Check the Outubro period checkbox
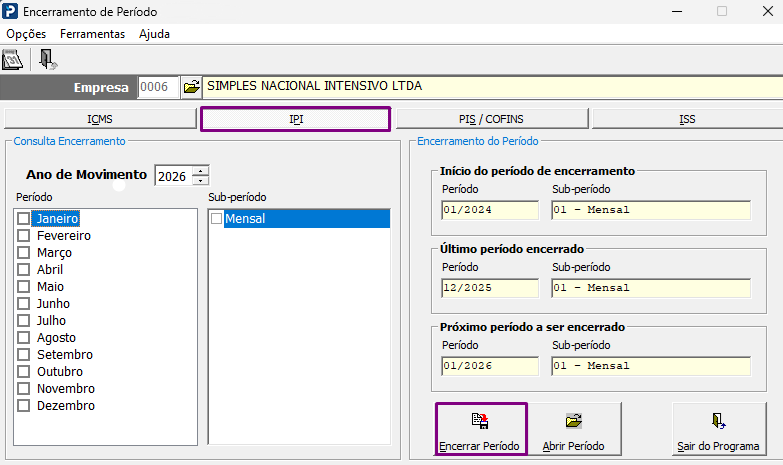The image size is (783, 465). pyautogui.click(x=23, y=371)
